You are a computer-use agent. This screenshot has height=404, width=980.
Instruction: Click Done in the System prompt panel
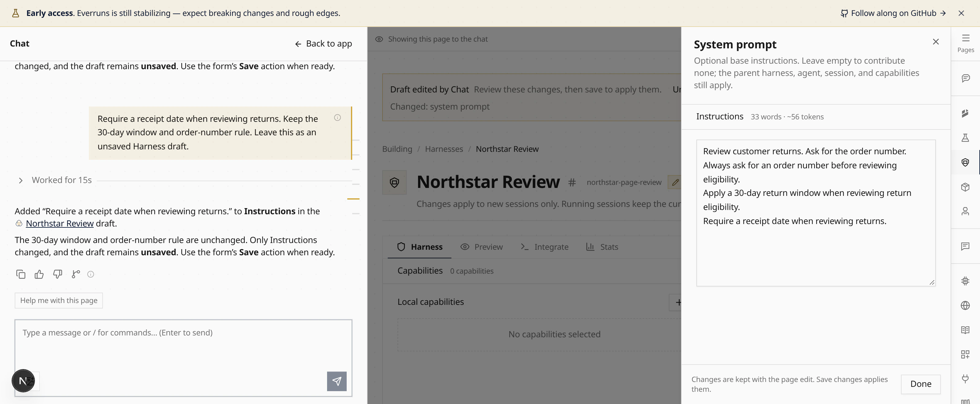coord(921,384)
